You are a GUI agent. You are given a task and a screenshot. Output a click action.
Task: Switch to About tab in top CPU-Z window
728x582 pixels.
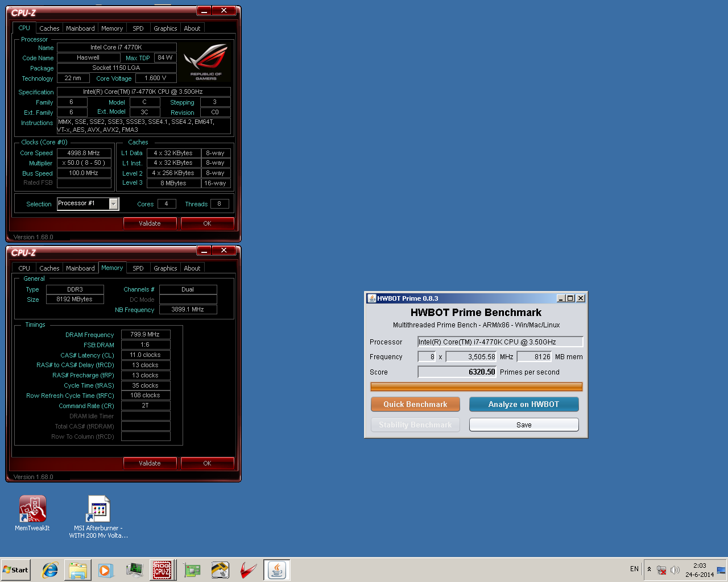coord(192,28)
